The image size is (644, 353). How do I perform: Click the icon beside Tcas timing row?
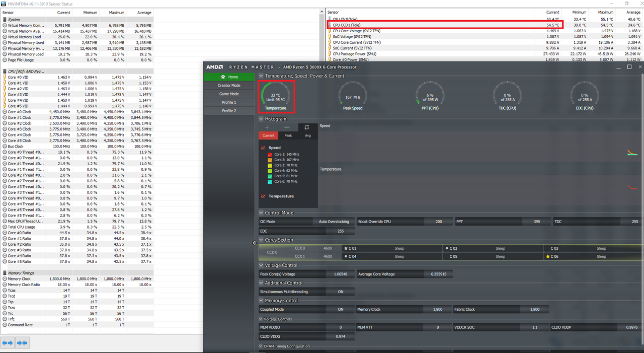coord(5,291)
